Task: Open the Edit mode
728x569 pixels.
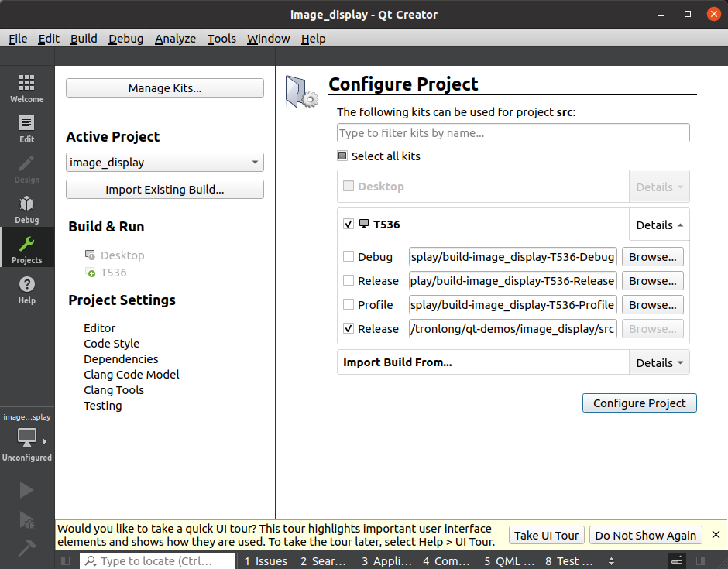Action: [27, 129]
